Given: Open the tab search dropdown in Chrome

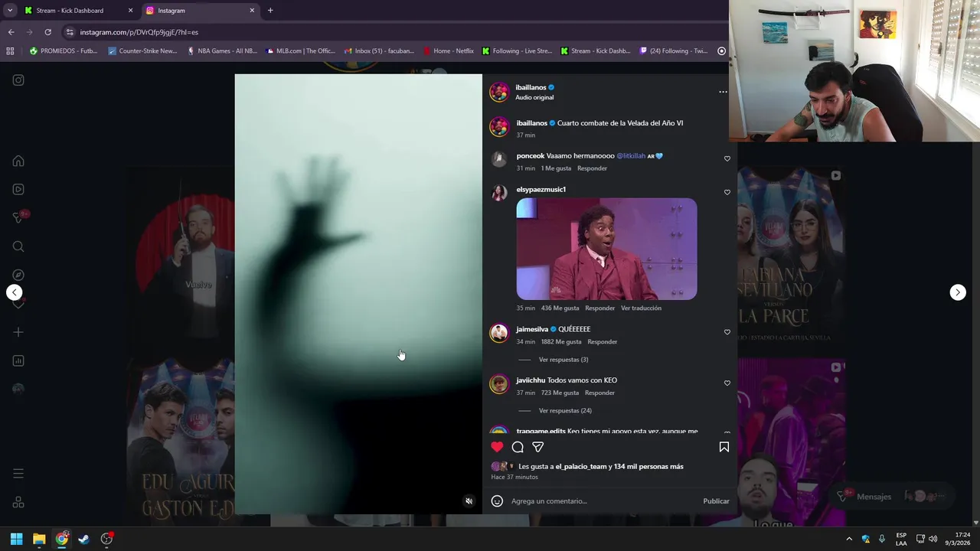Looking at the screenshot, I should (10, 11).
